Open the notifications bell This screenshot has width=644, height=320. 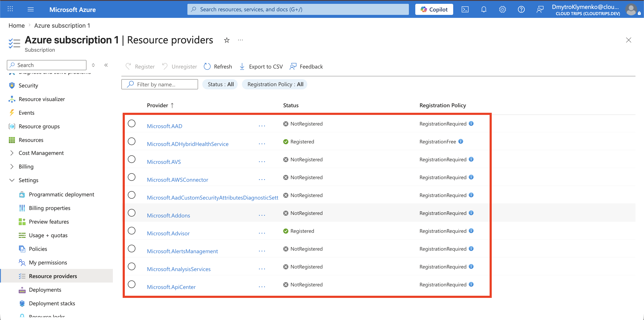[x=483, y=10]
